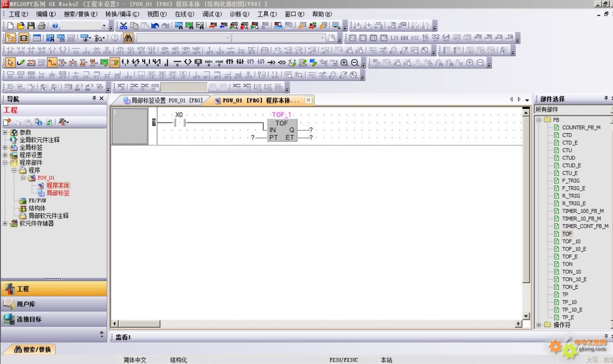
Task: Click the binoculars search icon
Action: click(x=128, y=38)
